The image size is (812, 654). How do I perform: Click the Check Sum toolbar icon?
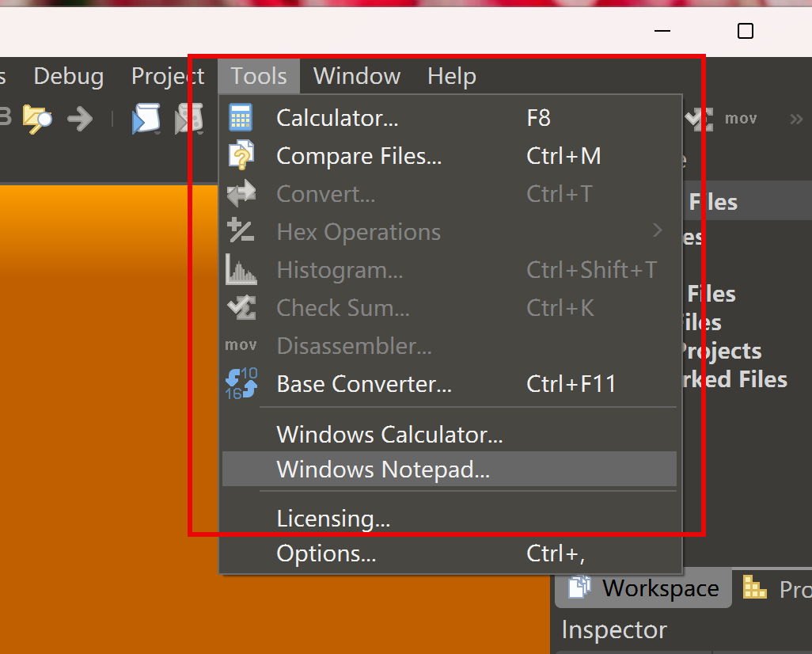(x=697, y=119)
